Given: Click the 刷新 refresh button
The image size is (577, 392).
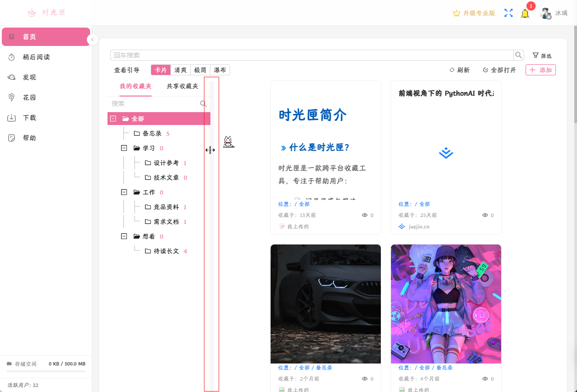Looking at the screenshot, I should click(459, 70).
